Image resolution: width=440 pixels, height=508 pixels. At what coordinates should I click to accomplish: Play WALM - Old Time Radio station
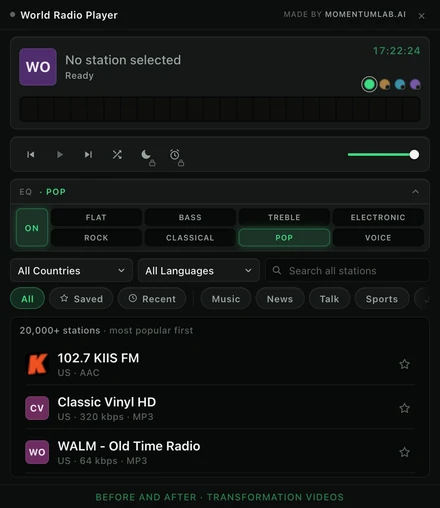click(220, 452)
